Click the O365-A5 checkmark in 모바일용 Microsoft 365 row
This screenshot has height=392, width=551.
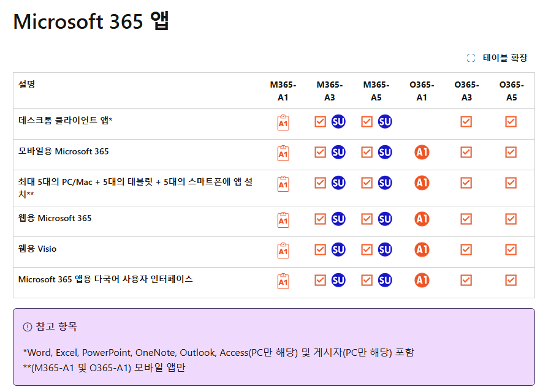click(511, 152)
